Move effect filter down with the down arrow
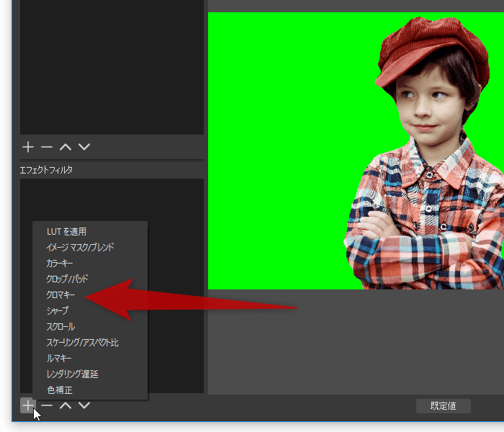Screen dimensions: 504x432 click(x=84, y=405)
